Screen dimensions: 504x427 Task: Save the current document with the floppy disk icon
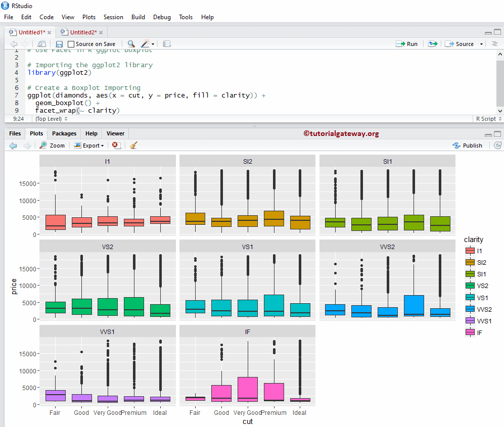click(59, 44)
